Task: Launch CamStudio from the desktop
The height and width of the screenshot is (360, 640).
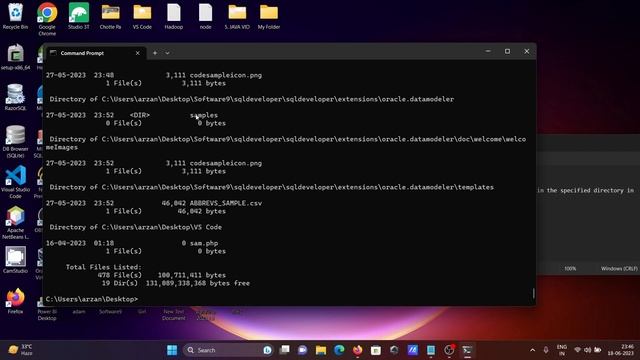Action: [x=16, y=260]
